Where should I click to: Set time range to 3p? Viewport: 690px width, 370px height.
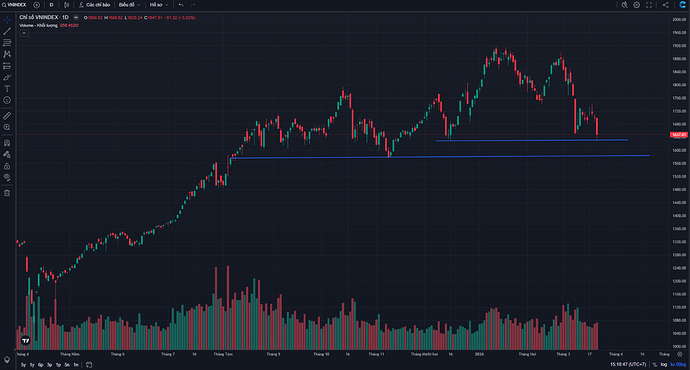pos(49,365)
